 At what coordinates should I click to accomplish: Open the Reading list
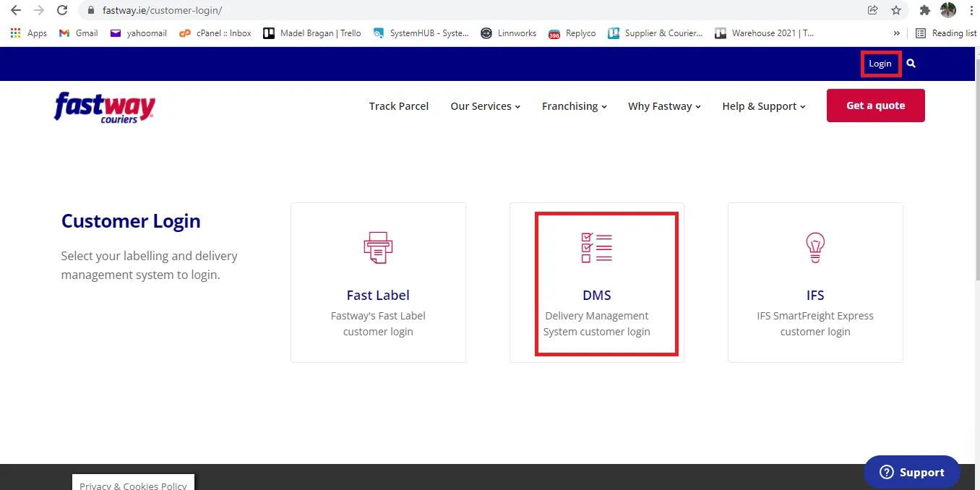coord(946,33)
